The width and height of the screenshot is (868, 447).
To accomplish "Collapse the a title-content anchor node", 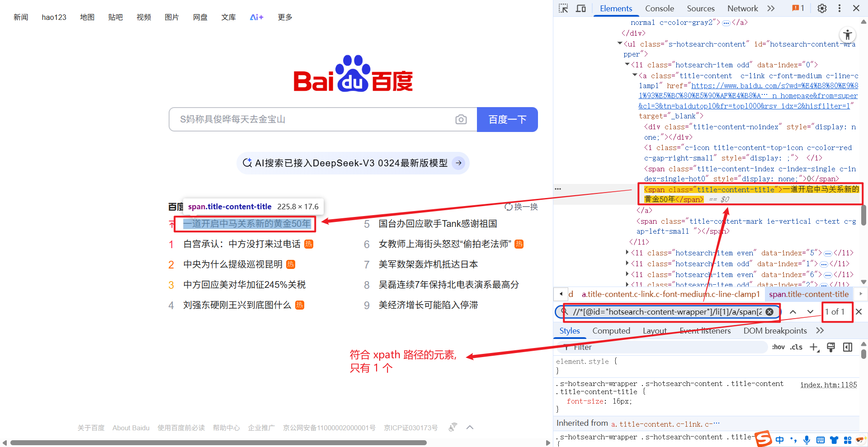I will click(635, 75).
